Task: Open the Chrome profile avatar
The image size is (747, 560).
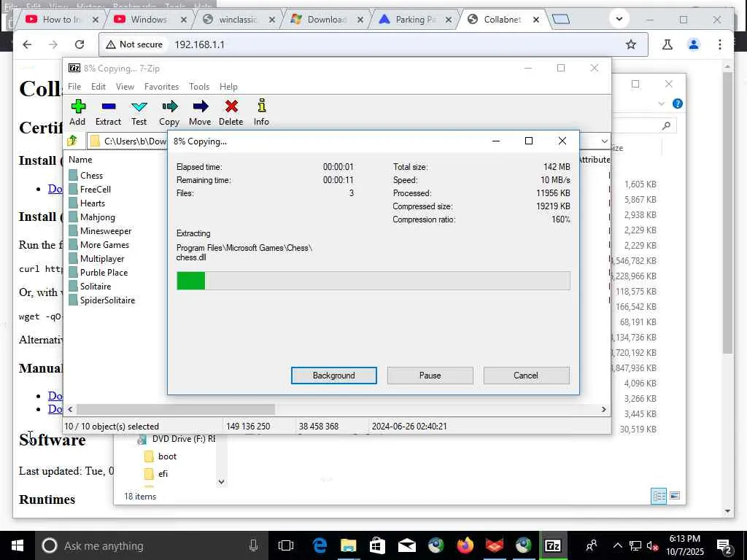Action: click(694, 44)
